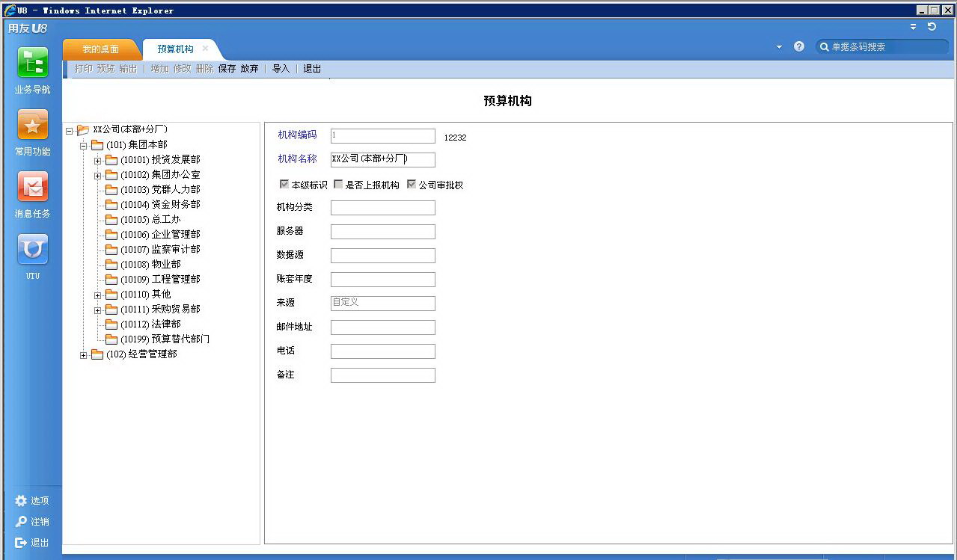Click the 服务器 input field
Screen dimensions: 957x560
click(x=382, y=231)
